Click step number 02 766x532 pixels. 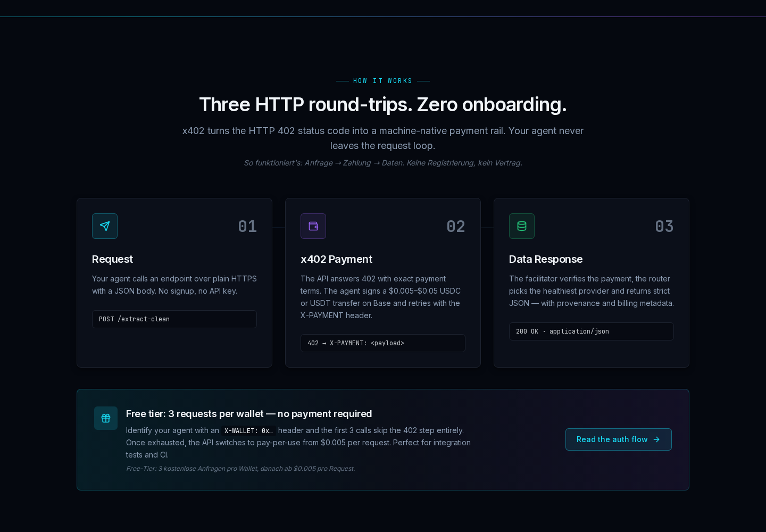pyautogui.click(x=456, y=226)
